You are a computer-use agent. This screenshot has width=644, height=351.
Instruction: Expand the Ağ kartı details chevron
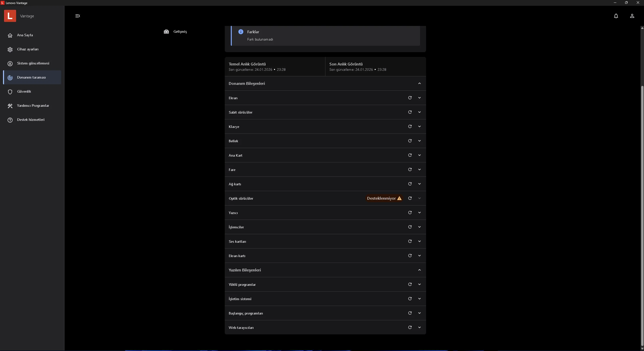point(419,184)
